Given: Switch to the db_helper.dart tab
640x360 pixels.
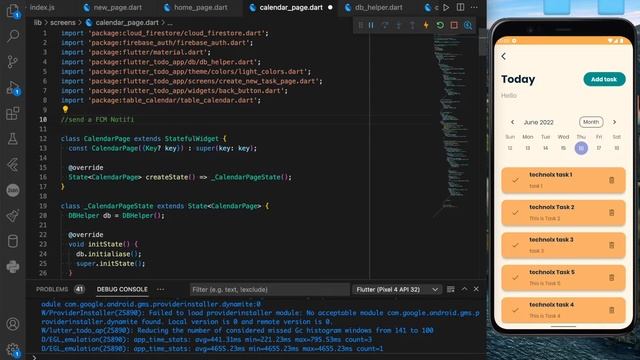Looking at the screenshot, I should pyautogui.click(x=378, y=7).
